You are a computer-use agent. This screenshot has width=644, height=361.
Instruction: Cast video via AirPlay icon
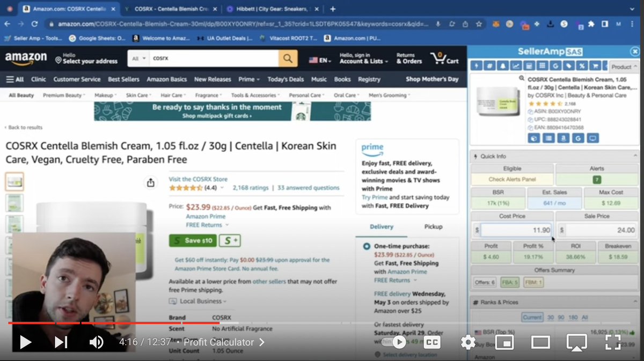(576, 342)
